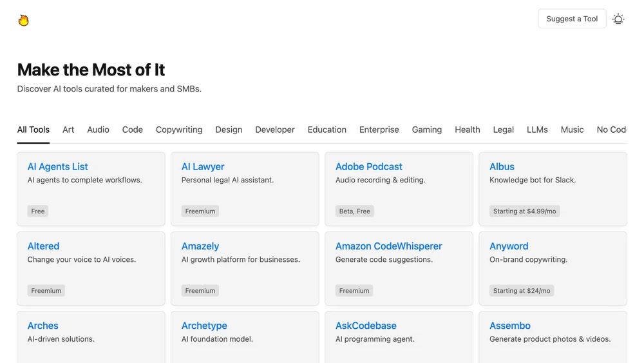Visit the Amazely tool link
Screen dimensions: 644x363
(200, 246)
